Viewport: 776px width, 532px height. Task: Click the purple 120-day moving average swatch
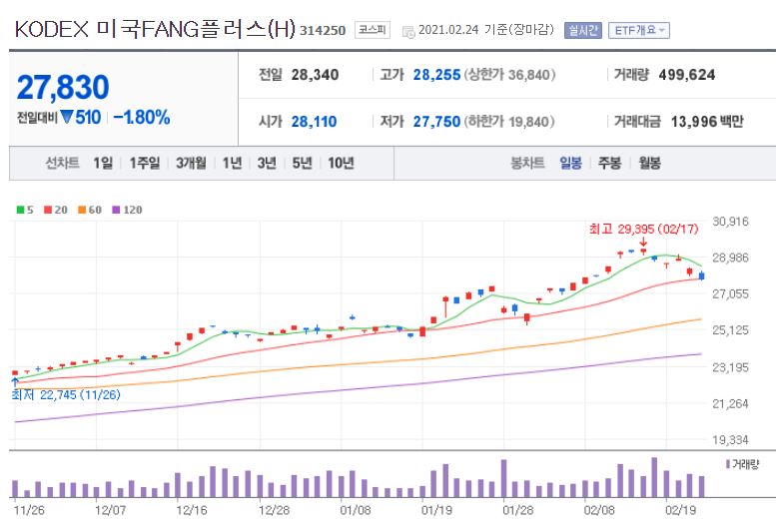[116, 210]
